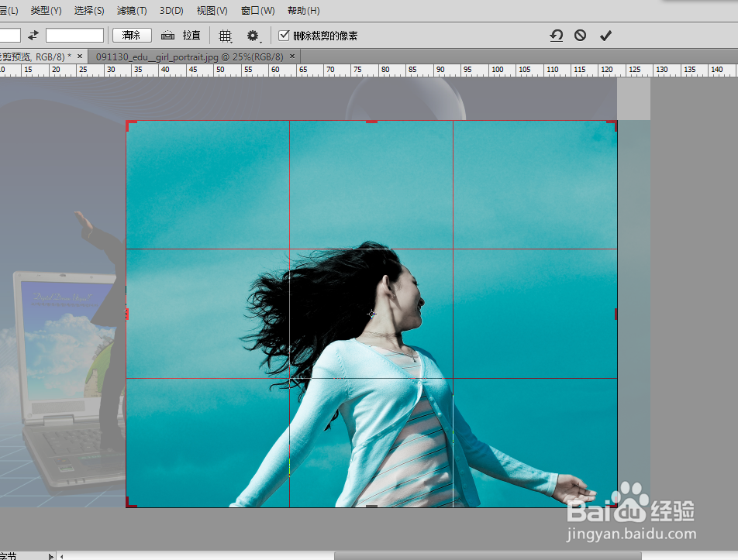This screenshot has height=560, width=738.
Task: Swap crop width and height values
Action: point(33,36)
